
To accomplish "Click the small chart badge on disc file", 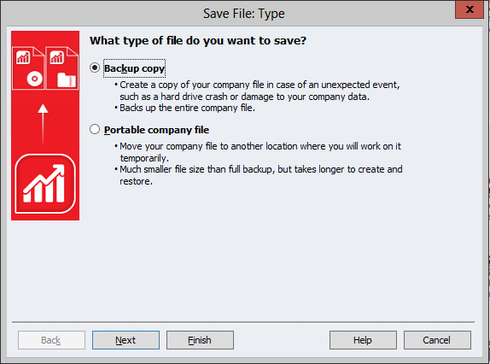I will coord(23,57).
